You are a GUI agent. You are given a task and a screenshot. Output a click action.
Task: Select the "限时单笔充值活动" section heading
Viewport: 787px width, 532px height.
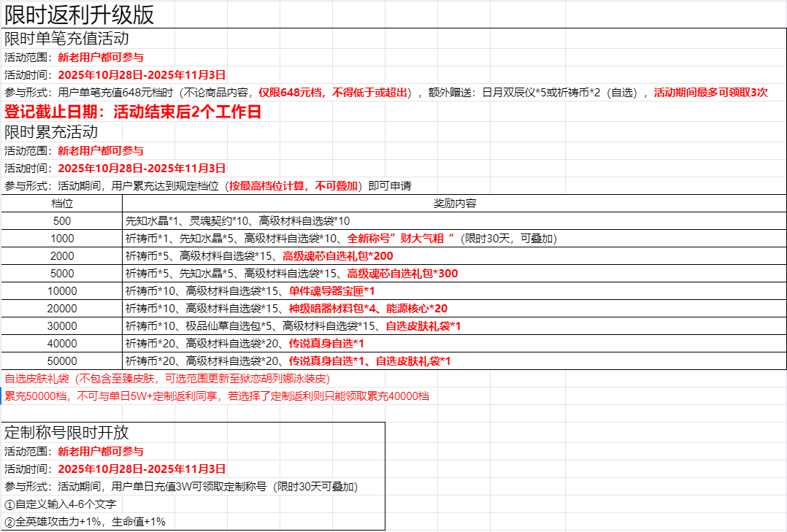point(67,39)
